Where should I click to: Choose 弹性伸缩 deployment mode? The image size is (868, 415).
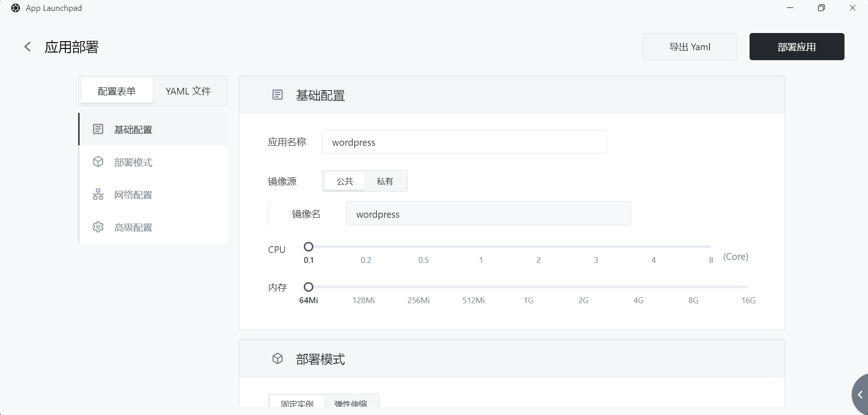(x=351, y=402)
